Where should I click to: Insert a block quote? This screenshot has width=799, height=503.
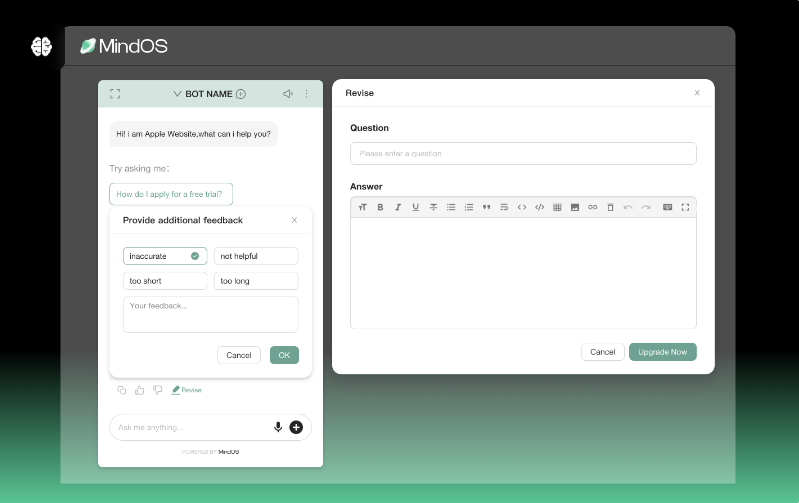[487, 207]
